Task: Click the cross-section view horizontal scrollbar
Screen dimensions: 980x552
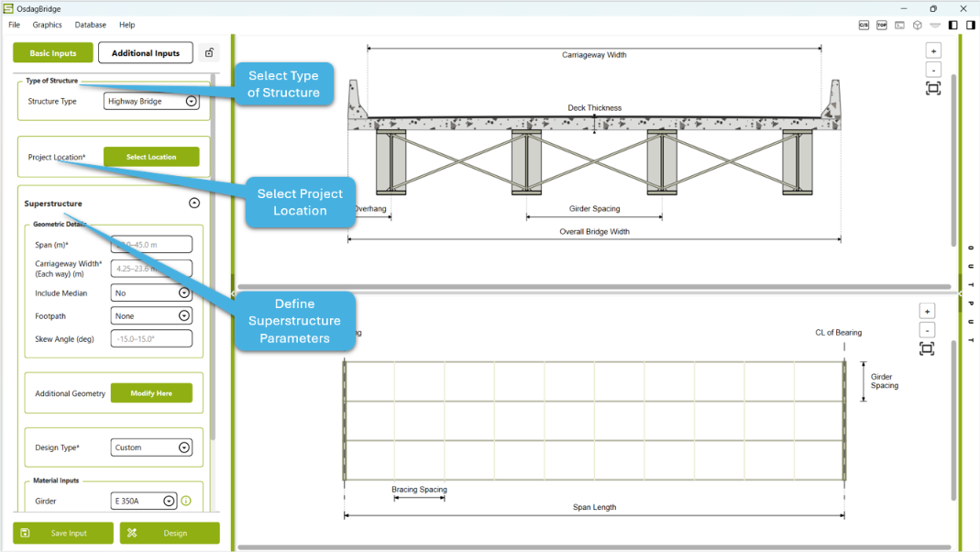Action: pyautogui.click(x=594, y=287)
